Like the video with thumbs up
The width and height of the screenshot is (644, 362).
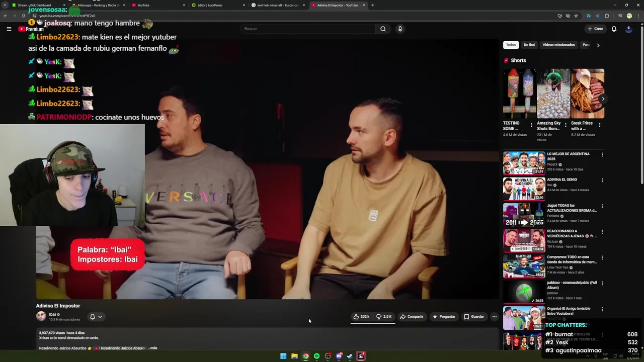[361, 317]
